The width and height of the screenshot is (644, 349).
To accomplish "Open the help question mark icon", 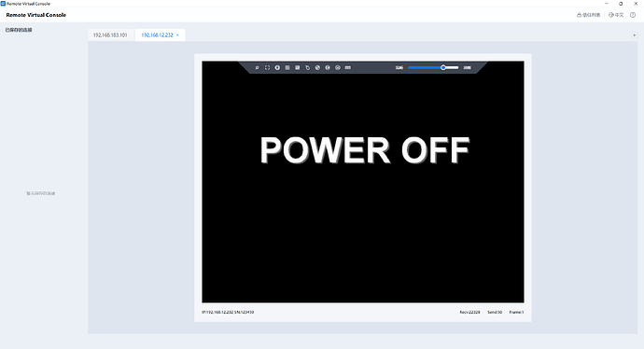I will (633, 15).
